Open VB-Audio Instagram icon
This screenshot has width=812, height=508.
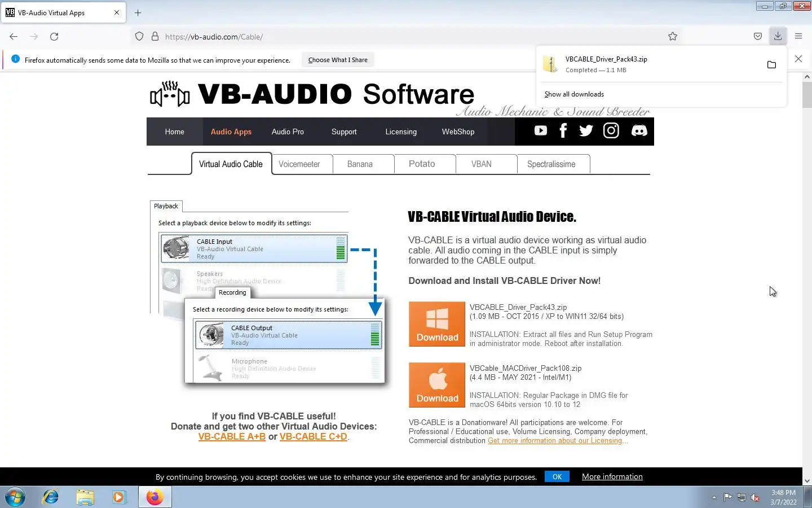(x=611, y=131)
